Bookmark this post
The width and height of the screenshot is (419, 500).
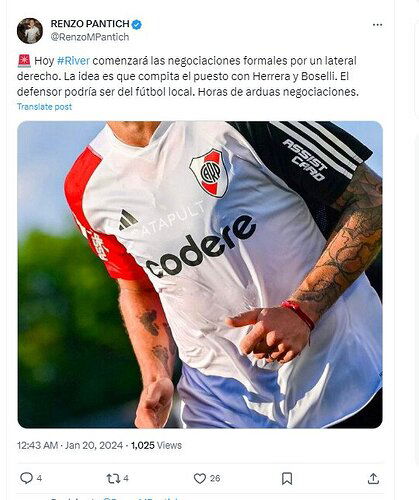(x=287, y=479)
